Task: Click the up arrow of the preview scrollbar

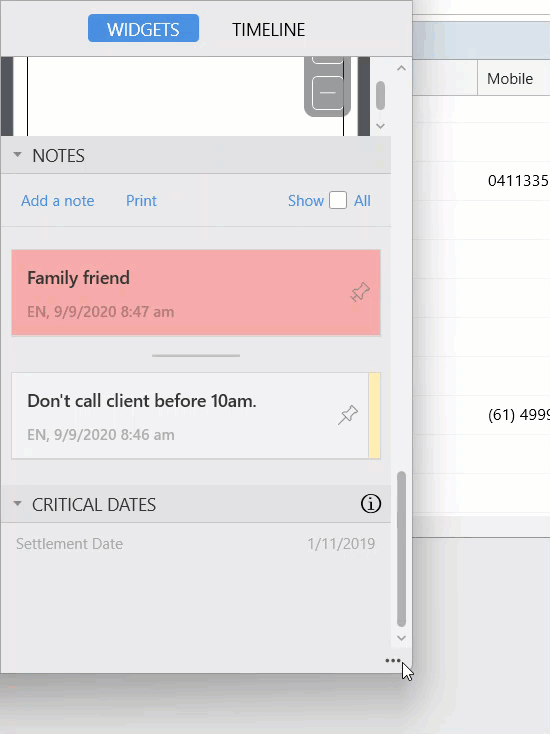Action: click(401, 68)
